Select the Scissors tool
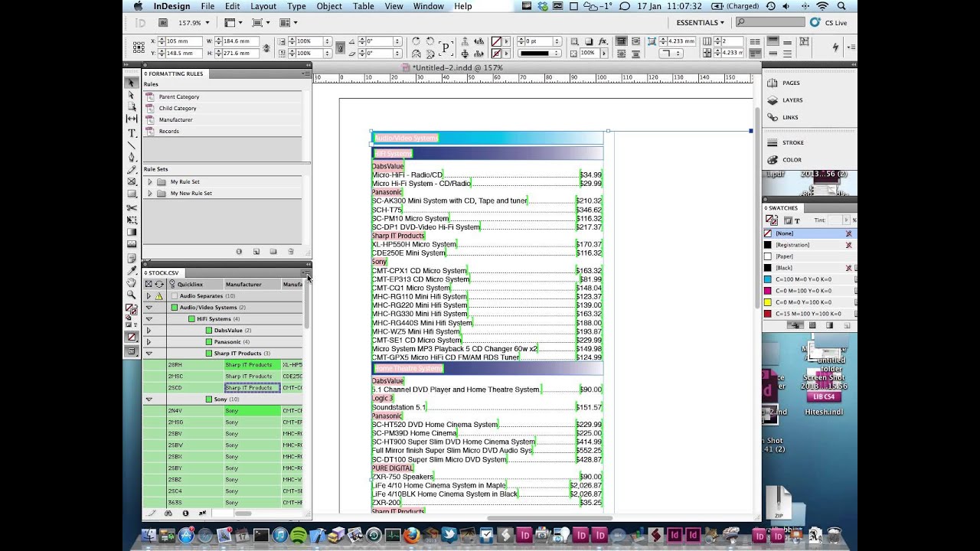The image size is (980, 551). click(x=131, y=207)
